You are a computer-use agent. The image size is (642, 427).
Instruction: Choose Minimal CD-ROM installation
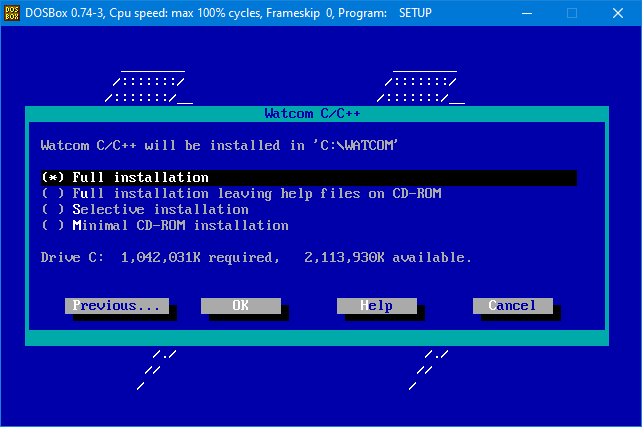[x=165, y=226]
